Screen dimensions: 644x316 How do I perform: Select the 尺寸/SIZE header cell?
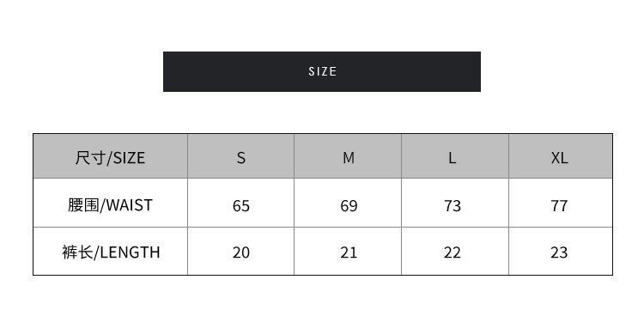tap(110, 155)
